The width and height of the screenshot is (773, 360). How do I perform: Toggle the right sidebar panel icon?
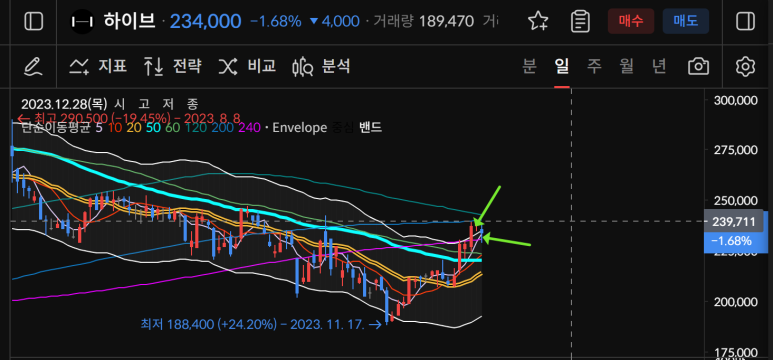(745, 21)
